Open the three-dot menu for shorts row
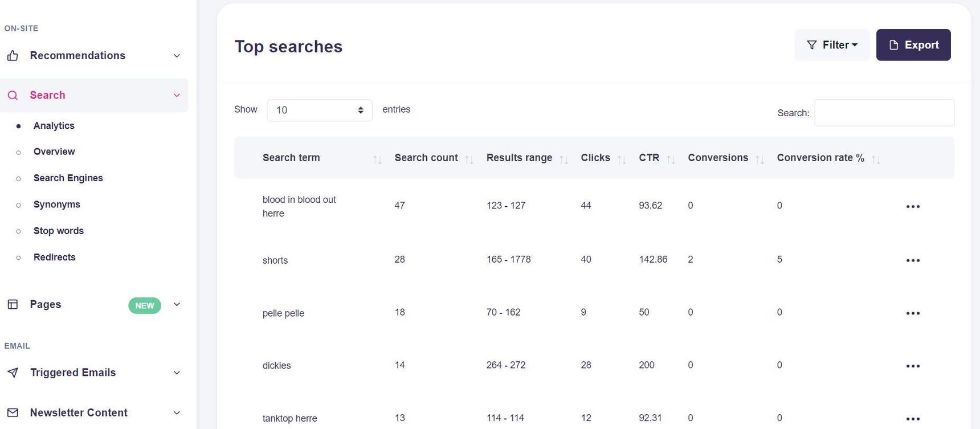 coord(913,260)
